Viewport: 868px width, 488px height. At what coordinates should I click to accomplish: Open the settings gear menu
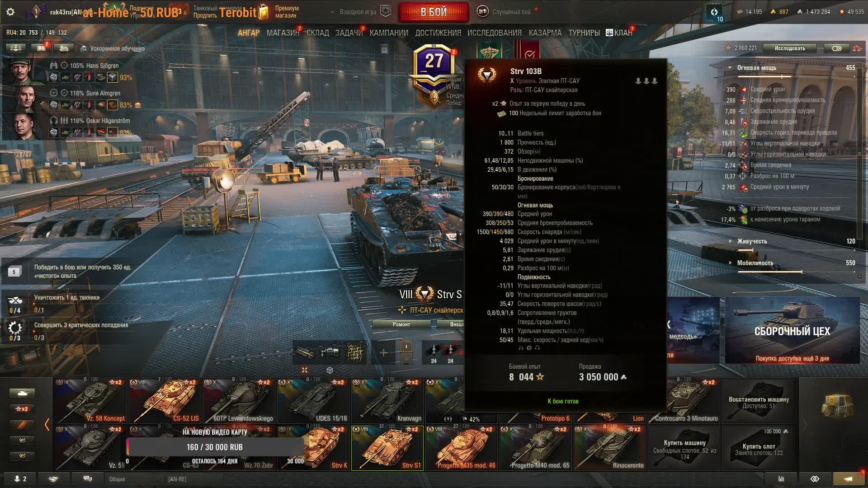[x=10, y=12]
